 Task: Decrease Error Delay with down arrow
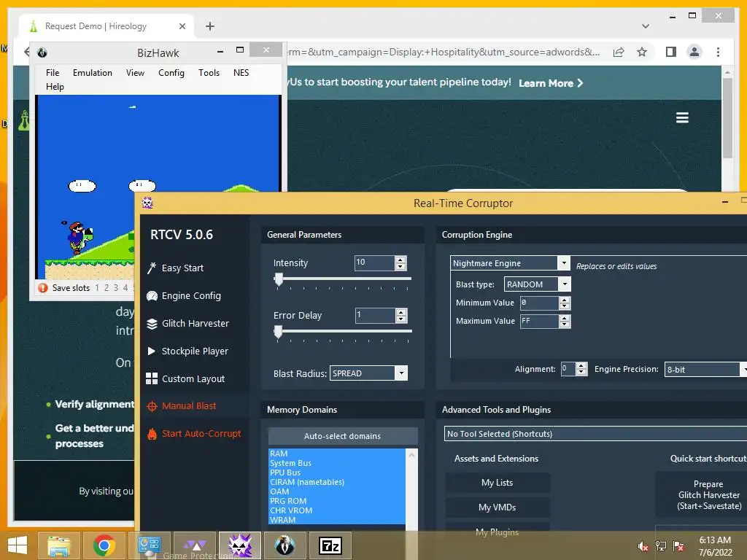[401, 319]
